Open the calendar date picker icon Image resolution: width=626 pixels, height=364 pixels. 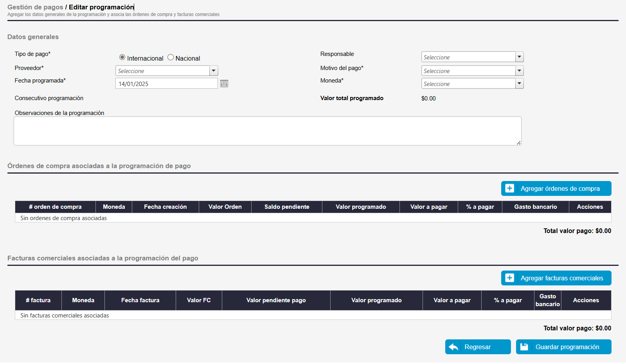pos(224,84)
